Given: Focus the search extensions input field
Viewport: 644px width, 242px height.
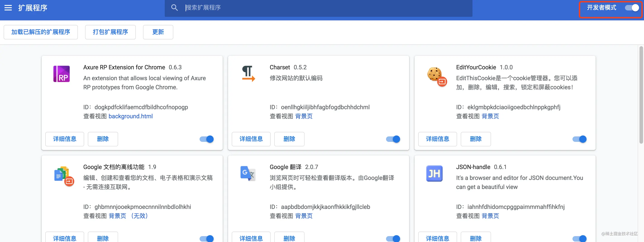Looking at the screenshot, I should 325,8.
